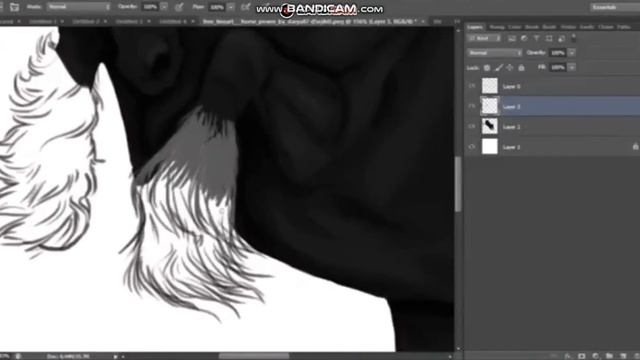This screenshot has height=360, width=640.
Task: Filter layers by adjustment layers icon
Action: tap(524, 38)
